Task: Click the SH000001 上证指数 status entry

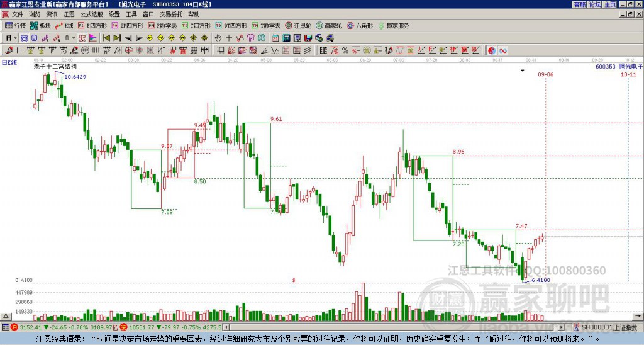Action: (609, 327)
